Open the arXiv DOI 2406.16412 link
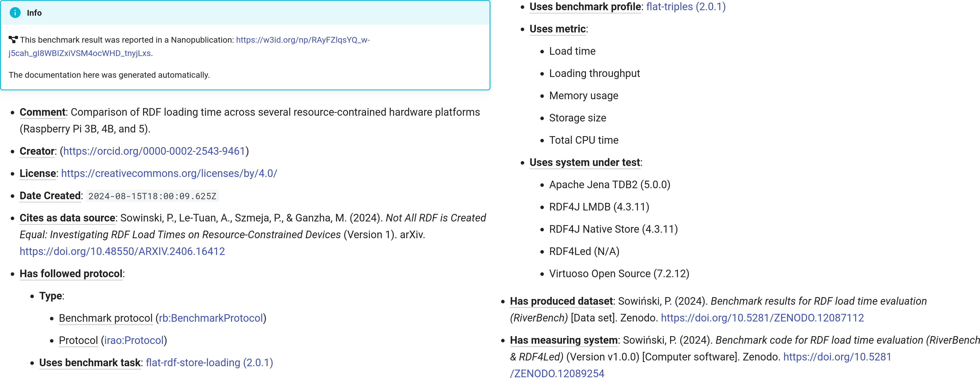Image resolution: width=980 pixels, height=378 pixels. click(x=122, y=252)
